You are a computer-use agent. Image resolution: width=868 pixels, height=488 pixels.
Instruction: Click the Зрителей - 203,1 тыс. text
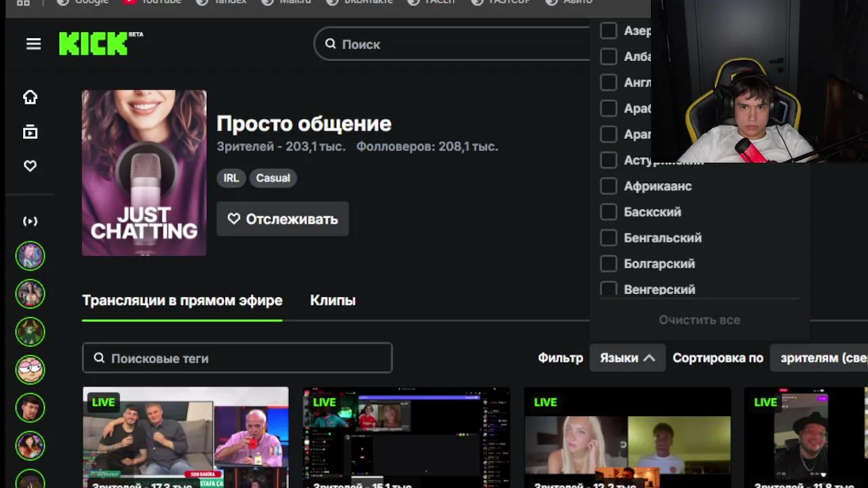(x=281, y=146)
